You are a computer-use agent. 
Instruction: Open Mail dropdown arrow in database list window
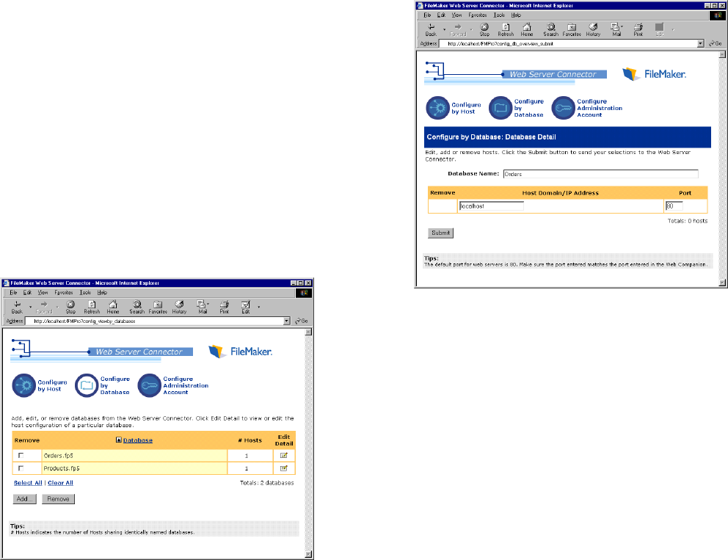click(208, 304)
